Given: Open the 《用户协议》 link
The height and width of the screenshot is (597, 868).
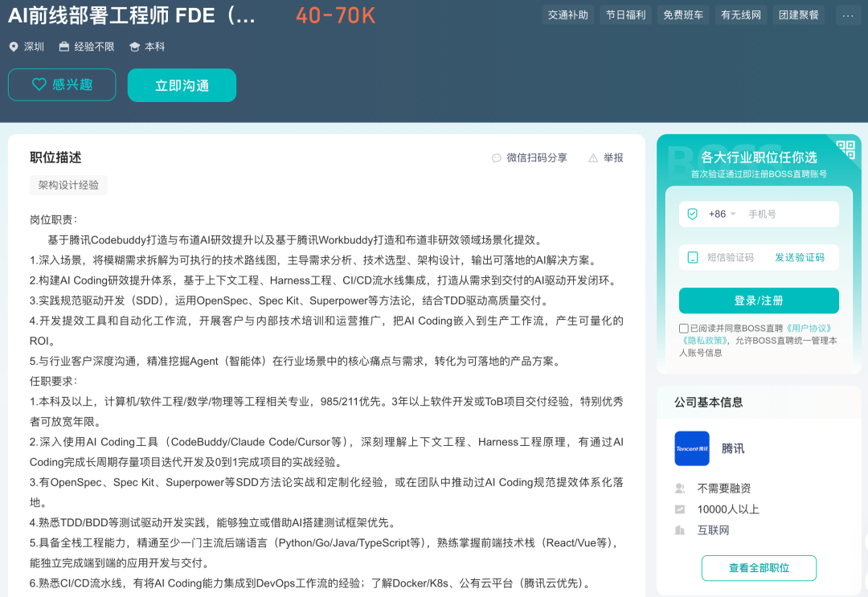Looking at the screenshot, I should click(x=808, y=329).
